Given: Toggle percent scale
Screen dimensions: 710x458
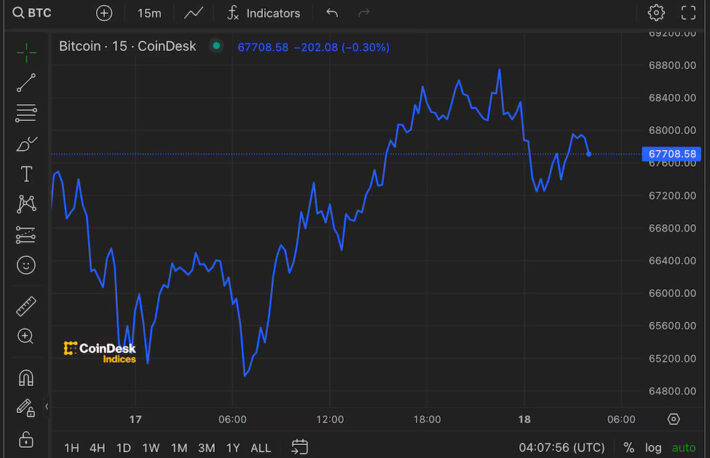Looking at the screenshot, I should [x=628, y=448].
